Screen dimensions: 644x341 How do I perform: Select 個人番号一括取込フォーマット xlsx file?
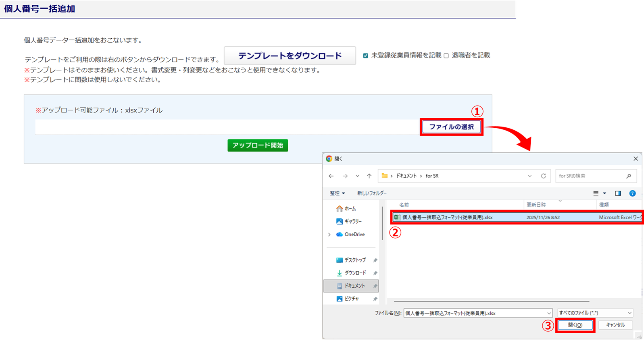pyautogui.click(x=447, y=217)
